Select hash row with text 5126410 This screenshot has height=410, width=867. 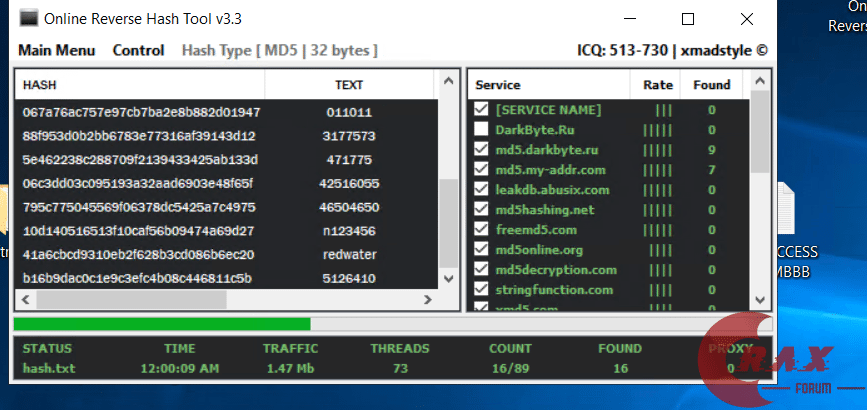click(x=227, y=278)
